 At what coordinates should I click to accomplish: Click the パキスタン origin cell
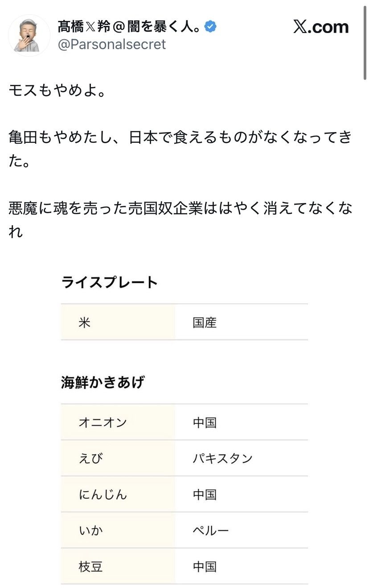[222, 459]
